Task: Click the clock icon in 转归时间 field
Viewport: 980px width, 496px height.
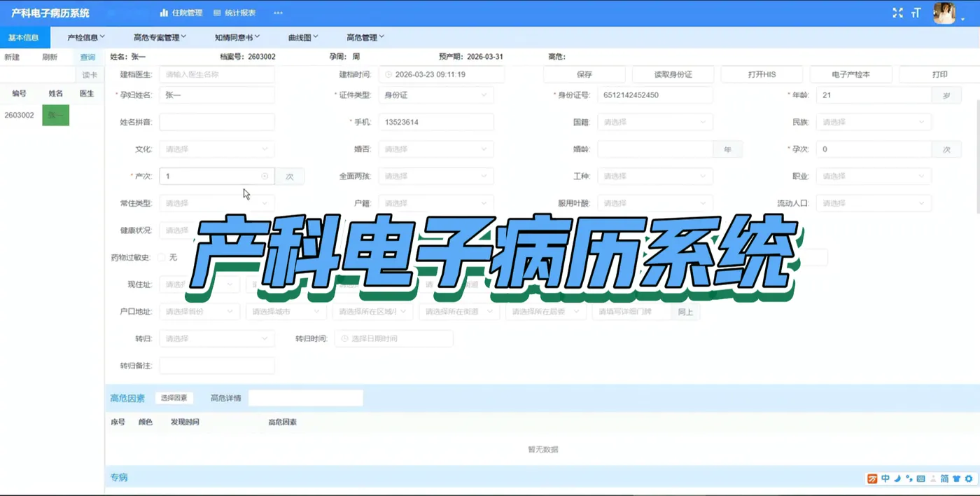Action: [x=344, y=338]
